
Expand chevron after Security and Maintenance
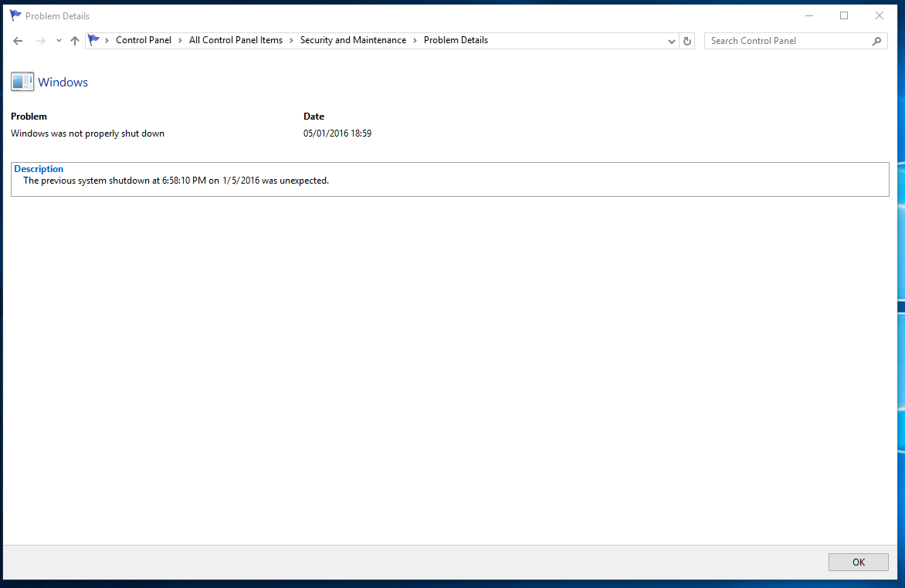coord(415,40)
